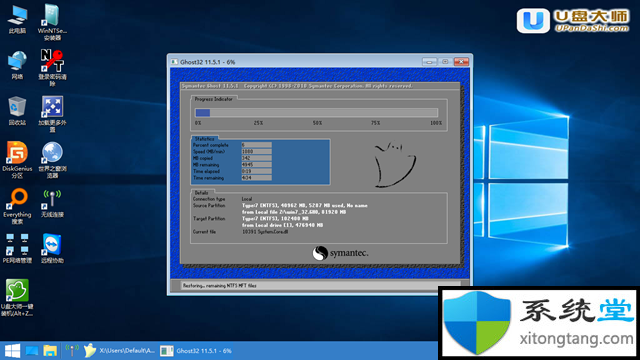Click the Time remaining value
640x360 pixels.
pos(256,178)
